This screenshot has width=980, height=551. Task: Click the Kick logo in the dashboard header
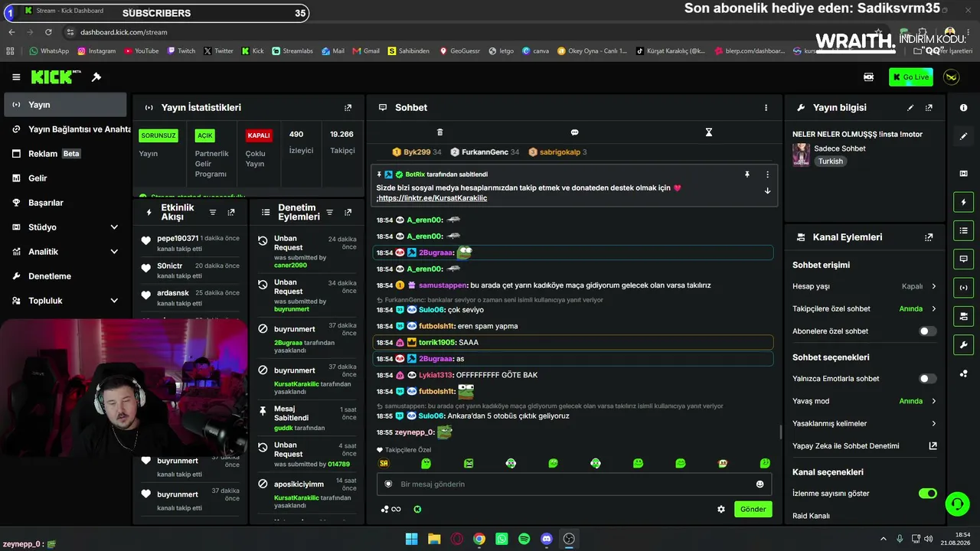pos(56,77)
